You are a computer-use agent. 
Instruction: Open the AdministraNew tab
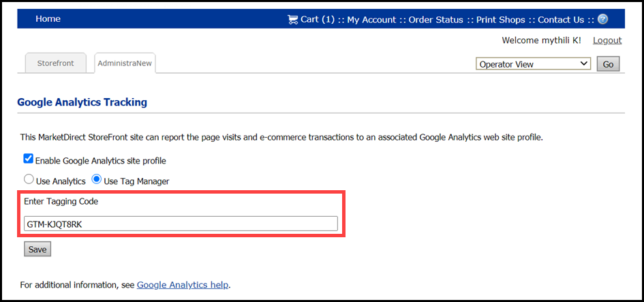(x=125, y=63)
